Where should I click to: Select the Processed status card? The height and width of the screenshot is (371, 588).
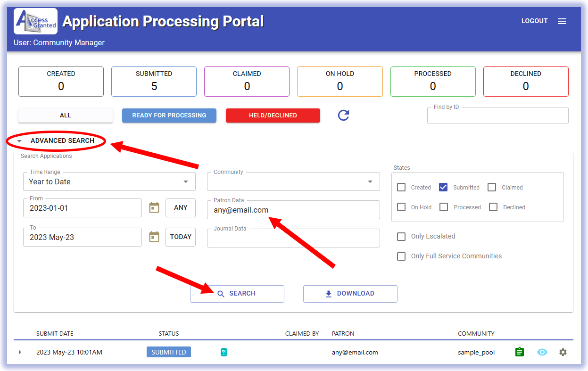(433, 82)
